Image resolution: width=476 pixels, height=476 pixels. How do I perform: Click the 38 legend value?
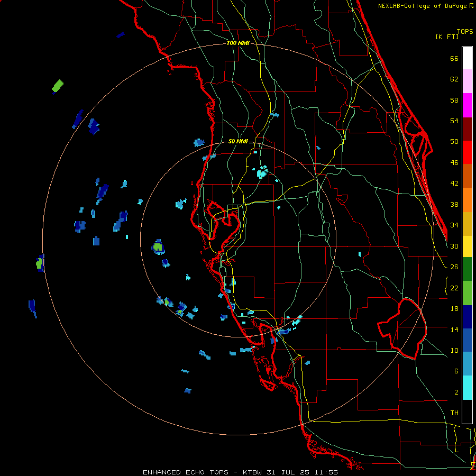pos(454,205)
